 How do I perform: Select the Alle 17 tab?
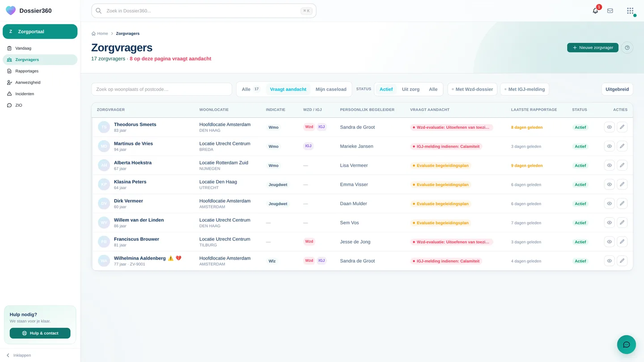pyautogui.click(x=251, y=89)
